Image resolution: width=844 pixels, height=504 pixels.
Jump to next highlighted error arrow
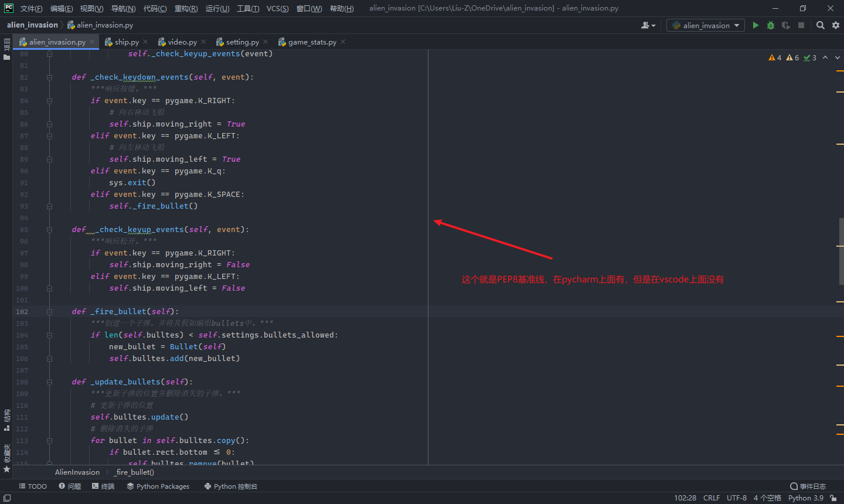point(837,57)
